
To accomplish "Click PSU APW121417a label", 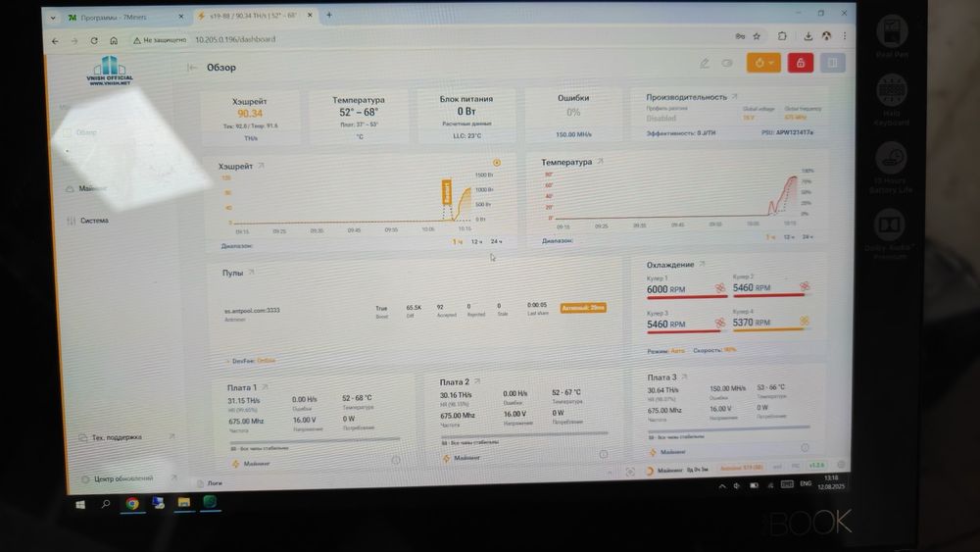I will click(787, 132).
